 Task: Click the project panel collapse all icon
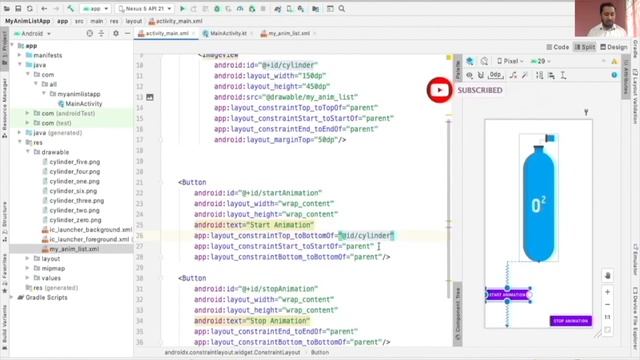tap(101, 33)
